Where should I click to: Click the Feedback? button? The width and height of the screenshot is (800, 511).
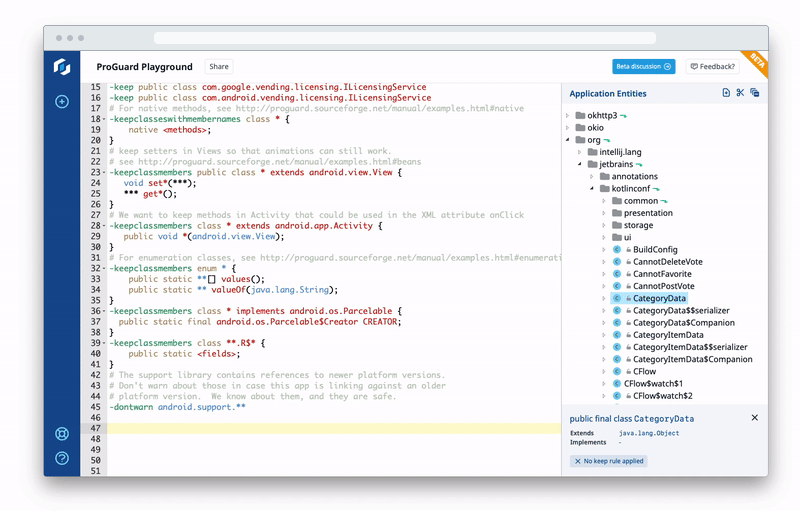712,66
